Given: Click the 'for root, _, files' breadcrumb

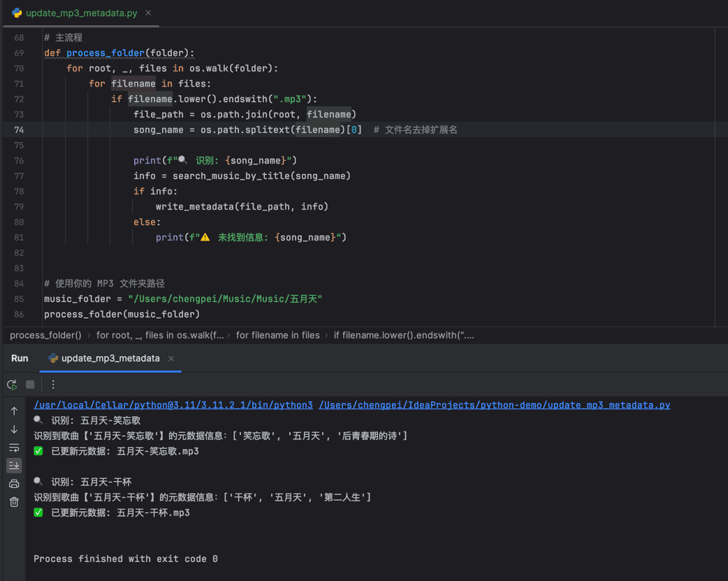Looking at the screenshot, I should (160, 335).
